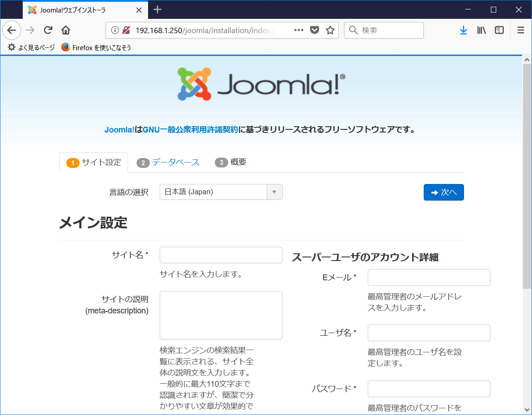Open page actions three-dot menu
The image size is (532, 415).
[x=298, y=30]
